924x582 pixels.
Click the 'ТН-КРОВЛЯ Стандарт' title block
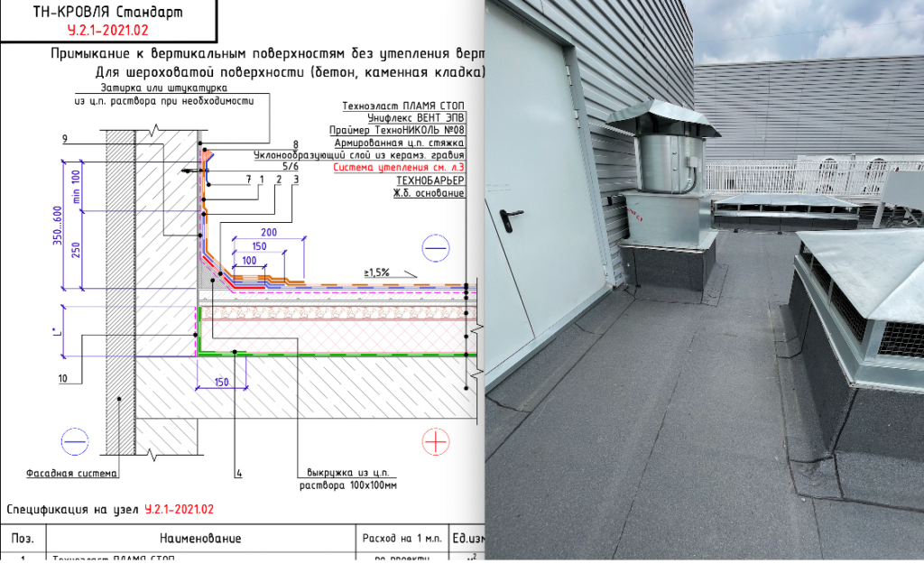[x=107, y=13]
